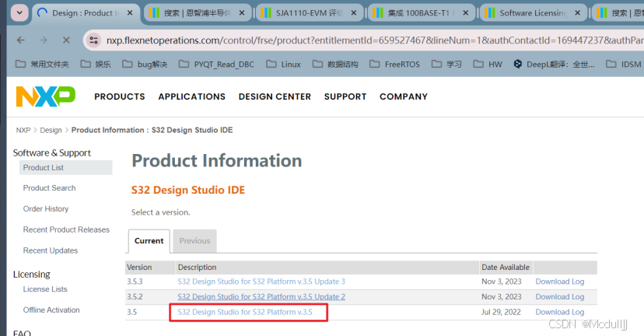
Task: Close the 集成 100BASE-T1 tab
Action: (465, 13)
